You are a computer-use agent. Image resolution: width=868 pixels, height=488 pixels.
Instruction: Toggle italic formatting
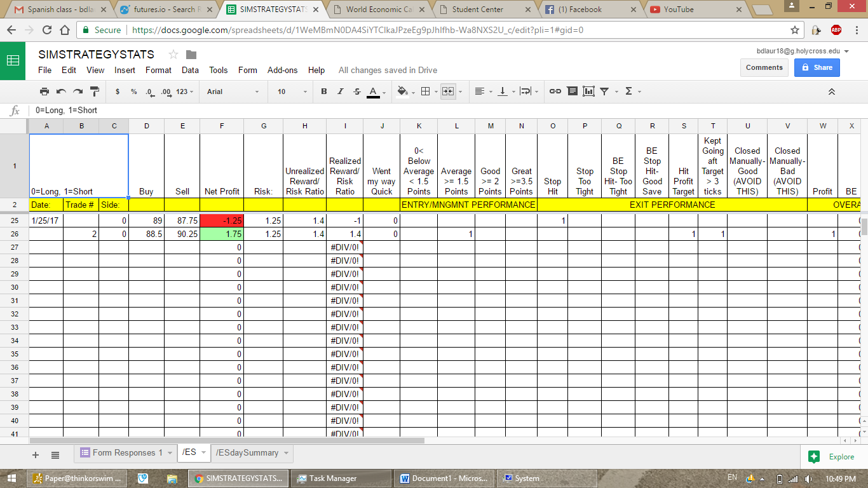click(x=340, y=91)
